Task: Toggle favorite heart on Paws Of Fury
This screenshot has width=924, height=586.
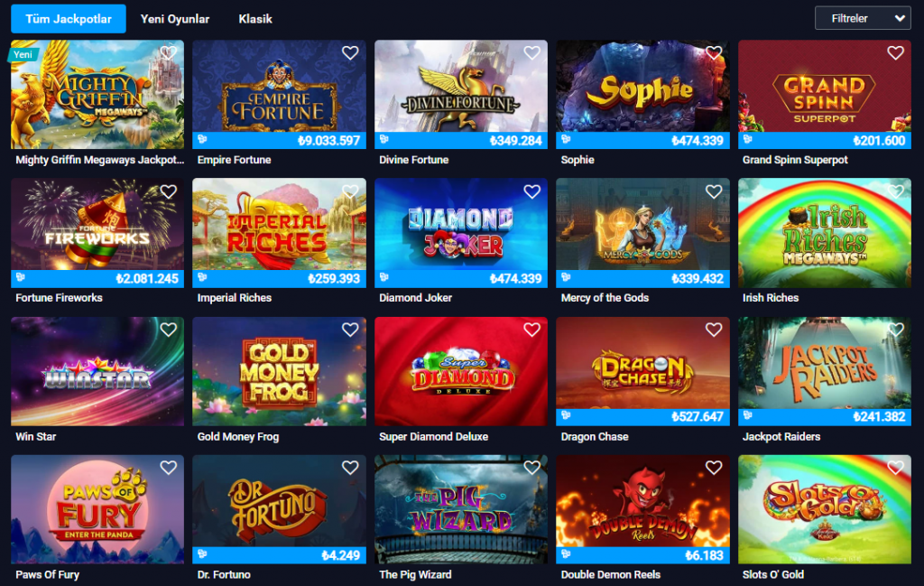Action: 169,468
